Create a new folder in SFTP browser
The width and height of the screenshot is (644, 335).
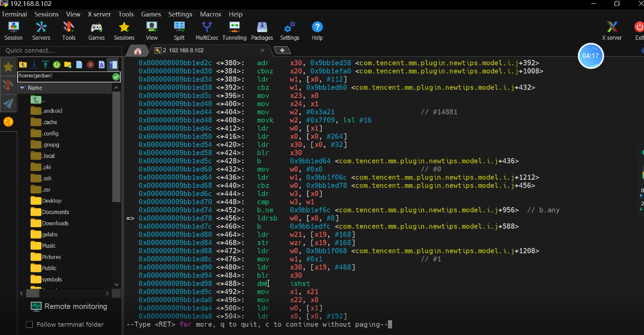[x=68, y=65]
